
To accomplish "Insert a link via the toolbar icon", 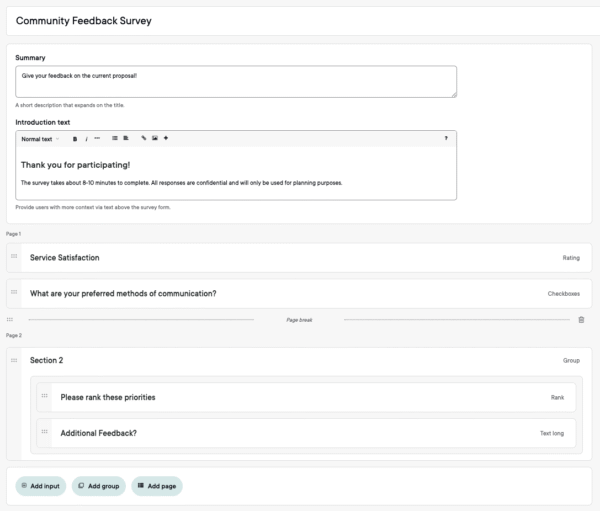I will 143,139.
